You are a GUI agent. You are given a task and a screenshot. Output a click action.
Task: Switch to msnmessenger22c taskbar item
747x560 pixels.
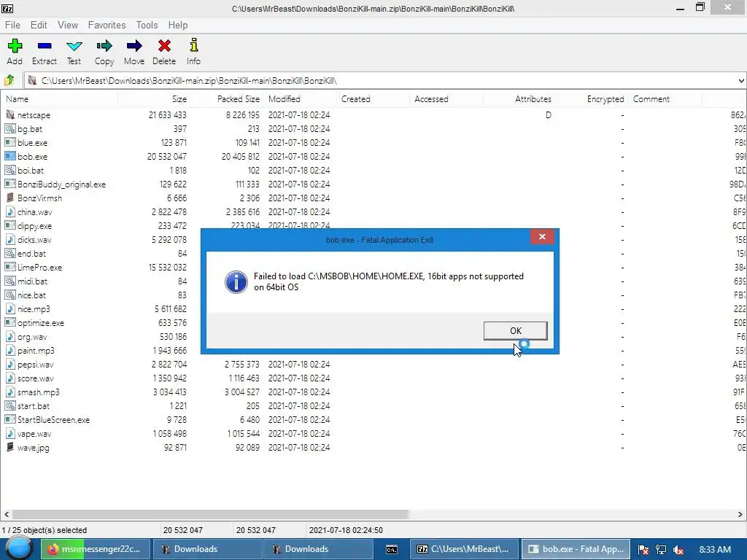click(96, 549)
